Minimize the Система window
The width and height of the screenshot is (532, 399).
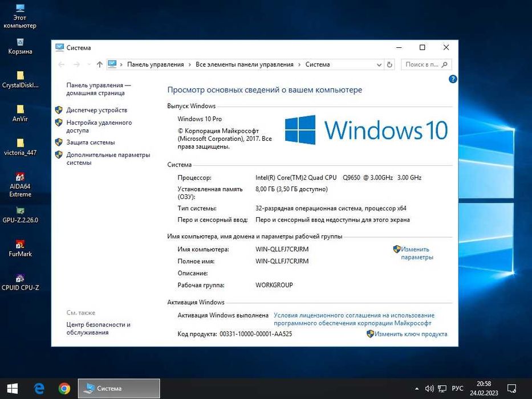(x=399, y=47)
